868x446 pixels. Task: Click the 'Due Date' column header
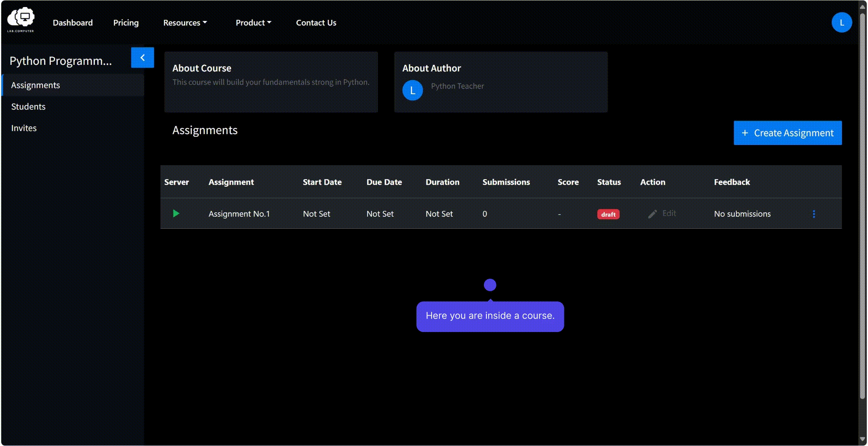pyautogui.click(x=384, y=182)
